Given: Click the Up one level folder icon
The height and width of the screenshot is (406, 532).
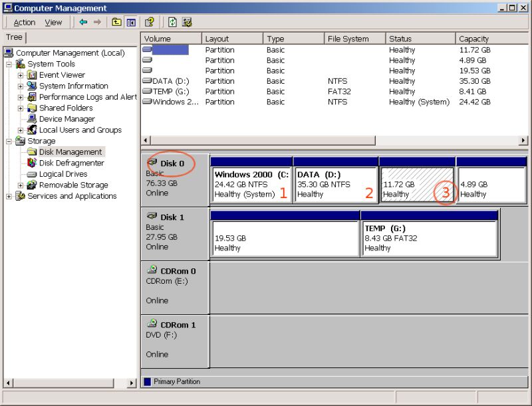Looking at the screenshot, I should 114,22.
